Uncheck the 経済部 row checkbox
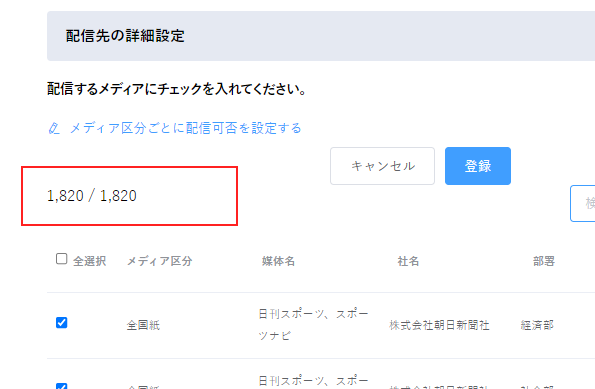 coord(61,323)
